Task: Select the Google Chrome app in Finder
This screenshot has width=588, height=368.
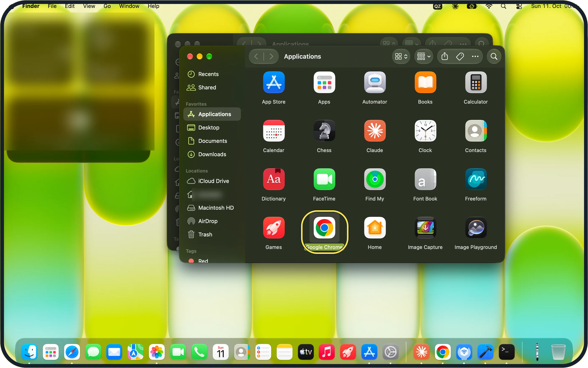Action: pyautogui.click(x=324, y=228)
